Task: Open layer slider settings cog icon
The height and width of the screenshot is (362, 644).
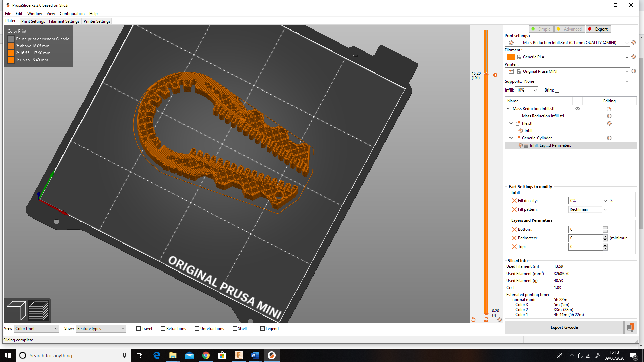Action: [500, 320]
